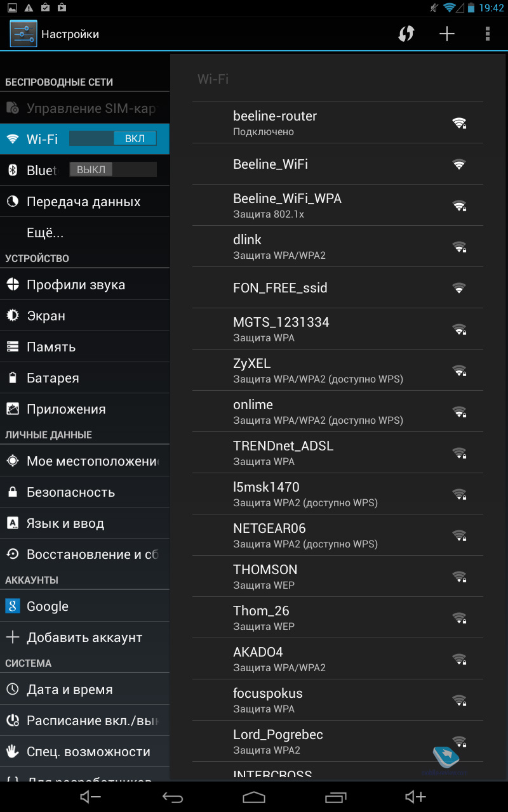This screenshot has height=812, width=508.
Task: Tap the data usage icon
Action: pyautogui.click(x=13, y=202)
